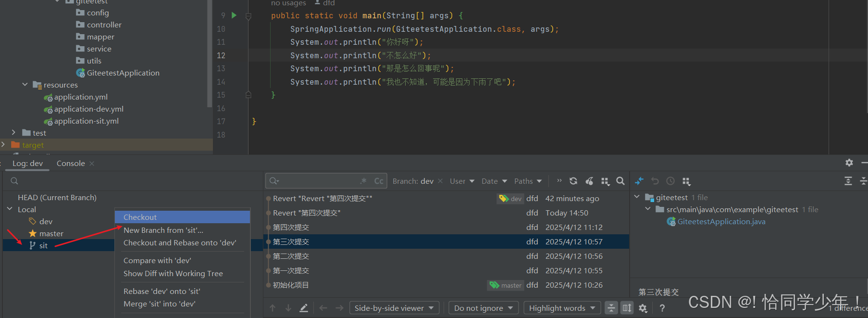Choose Show Diff with Working Tree
The image size is (868, 318).
183,273
